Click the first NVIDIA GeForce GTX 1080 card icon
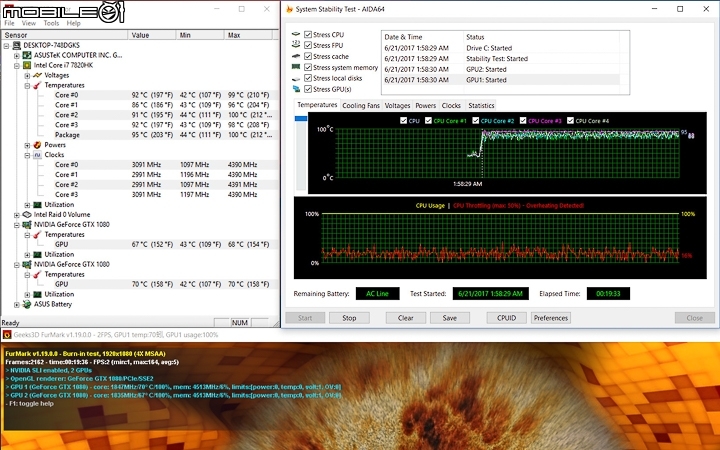720x450 pixels. 27,225
